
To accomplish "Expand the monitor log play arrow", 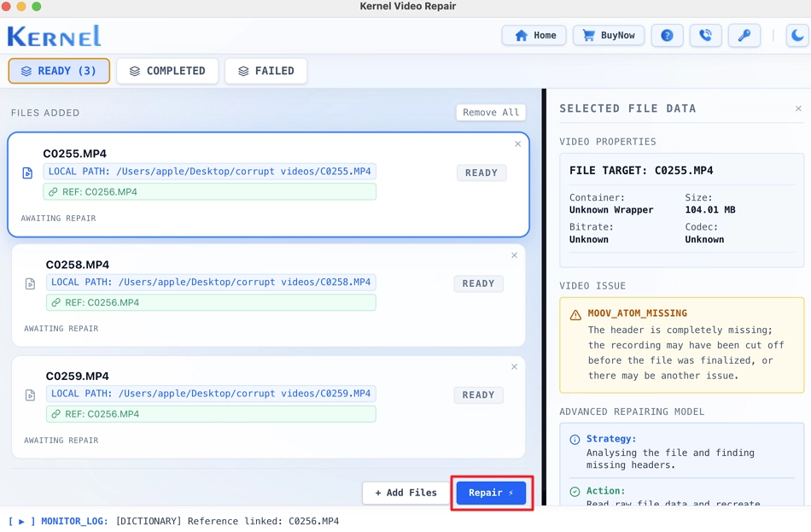I will point(21,521).
